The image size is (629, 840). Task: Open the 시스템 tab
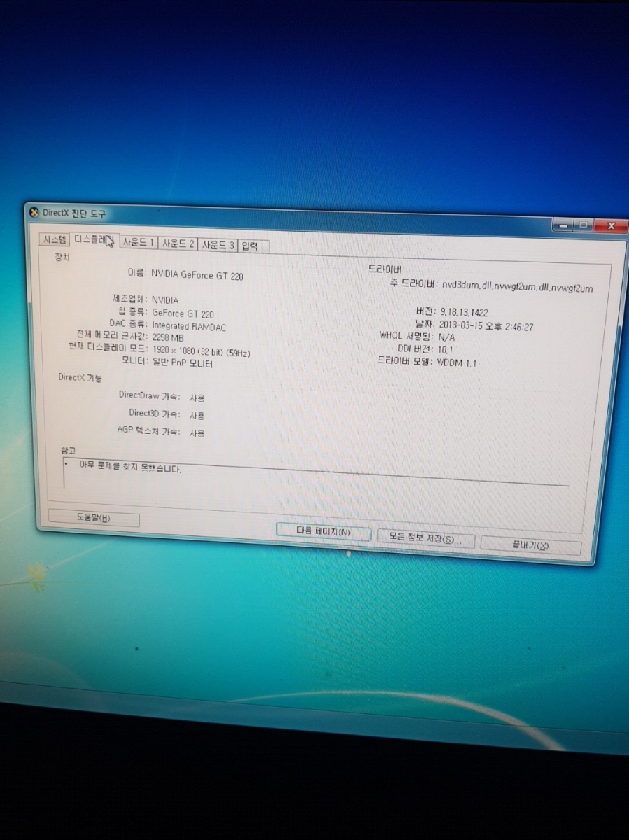(x=54, y=239)
